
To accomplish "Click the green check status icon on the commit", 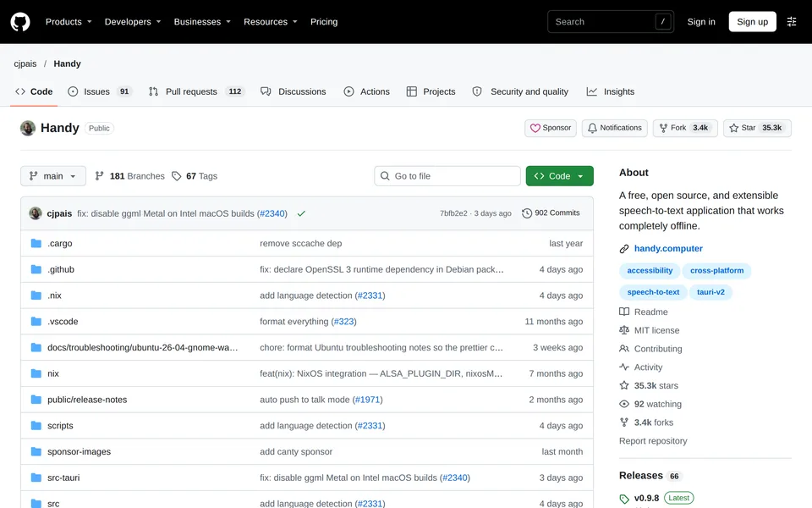I will 301,213.
